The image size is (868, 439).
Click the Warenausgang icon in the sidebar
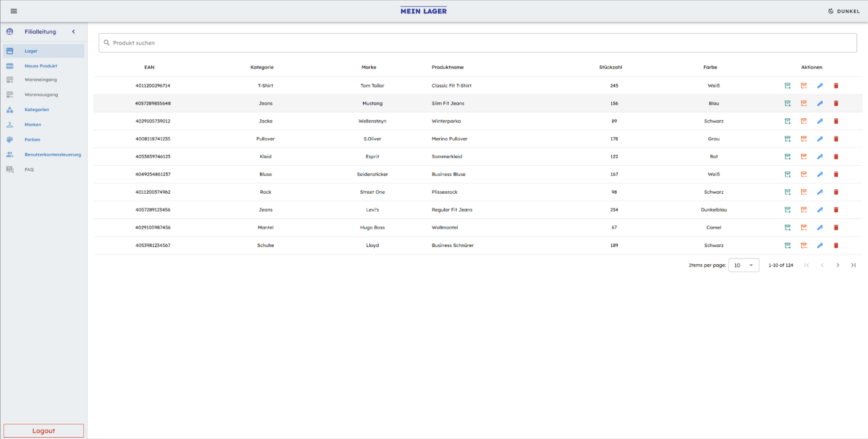pos(11,94)
